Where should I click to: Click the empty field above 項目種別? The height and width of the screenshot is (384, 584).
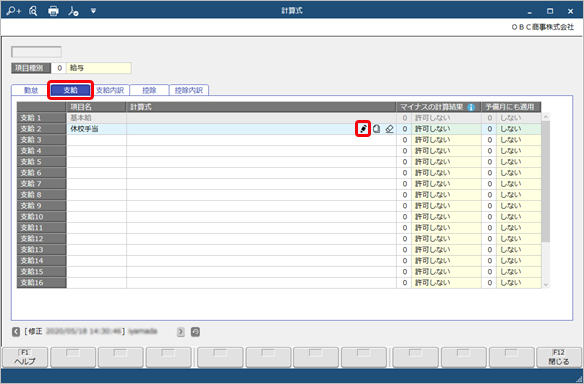coord(36,52)
